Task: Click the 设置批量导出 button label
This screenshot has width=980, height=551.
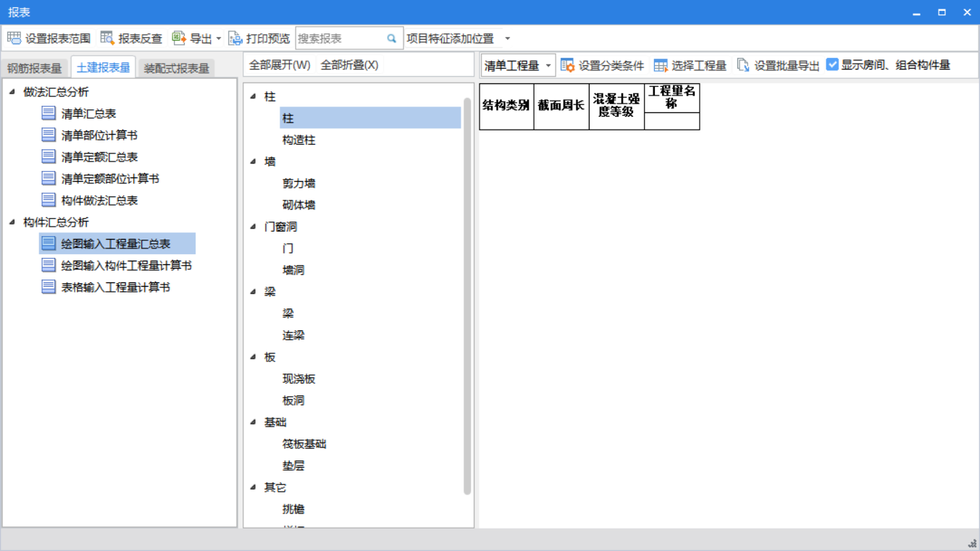Action: 787,65
